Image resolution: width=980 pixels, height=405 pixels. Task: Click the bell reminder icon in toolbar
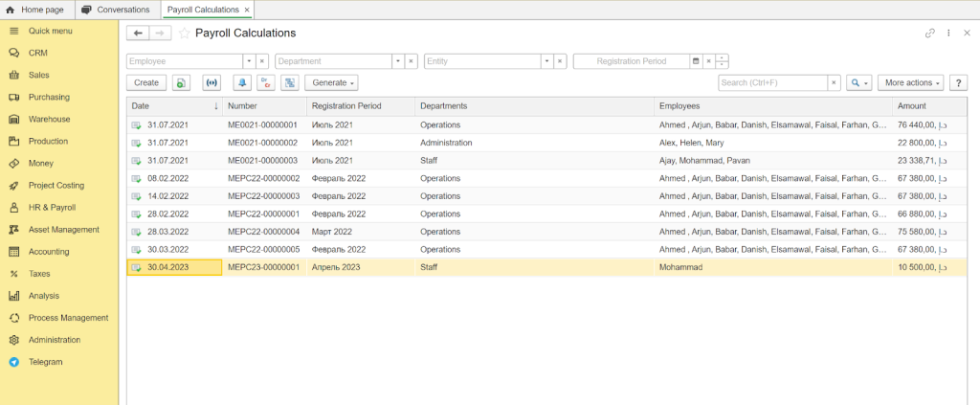[242, 83]
